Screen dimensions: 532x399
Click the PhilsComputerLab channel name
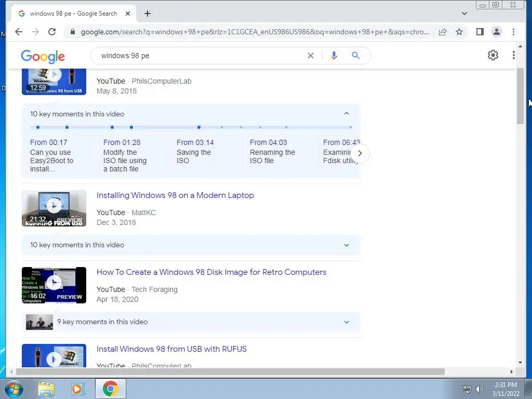click(x=162, y=81)
